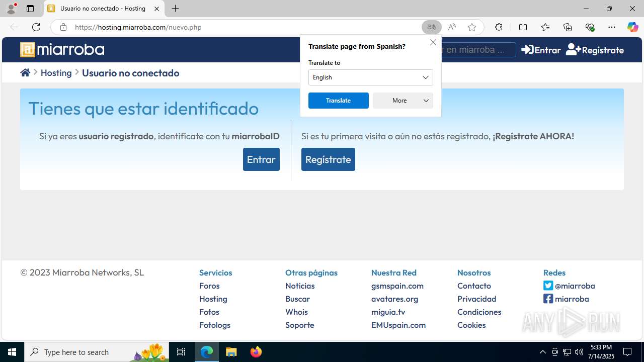644x362 pixels.
Task: Click the browser back arrow
Action: click(14, 27)
